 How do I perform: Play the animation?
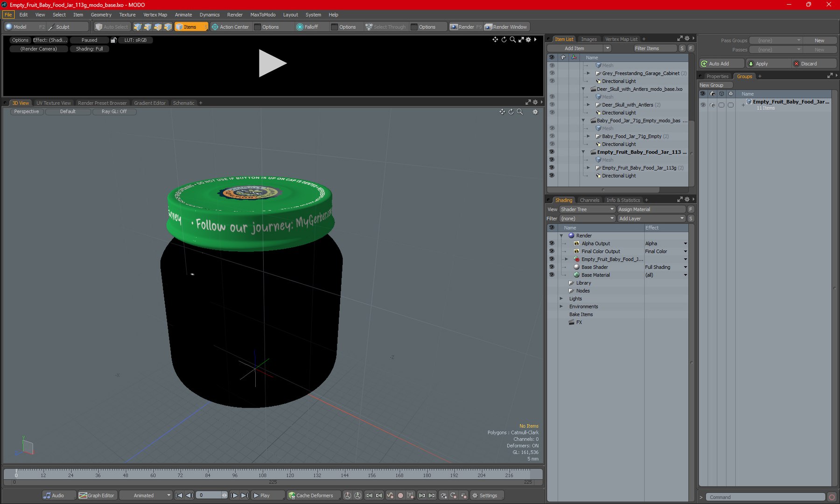(x=267, y=496)
